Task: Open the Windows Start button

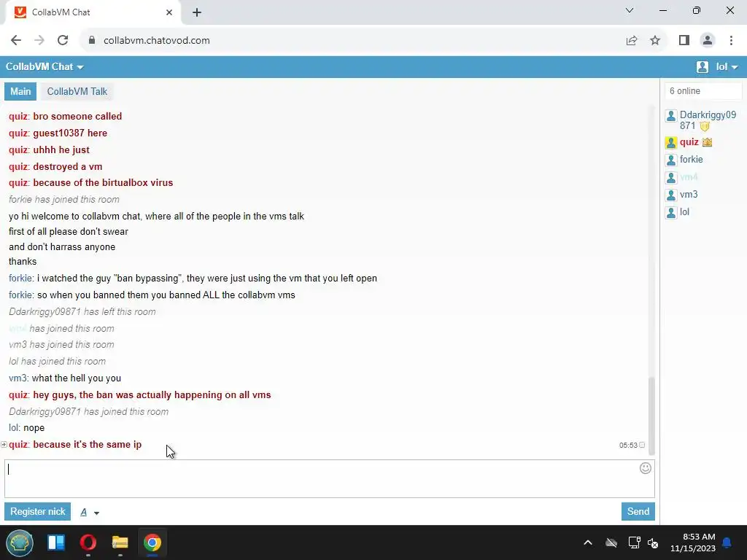Action: pyautogui.click(x=20, y=542)
